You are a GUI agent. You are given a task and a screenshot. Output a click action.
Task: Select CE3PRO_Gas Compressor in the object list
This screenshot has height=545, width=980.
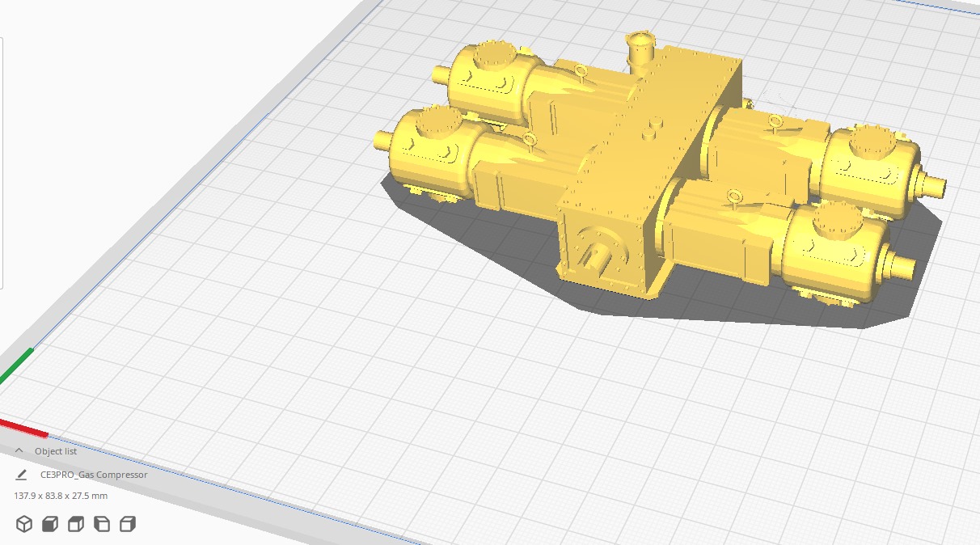tap(94, 475)
